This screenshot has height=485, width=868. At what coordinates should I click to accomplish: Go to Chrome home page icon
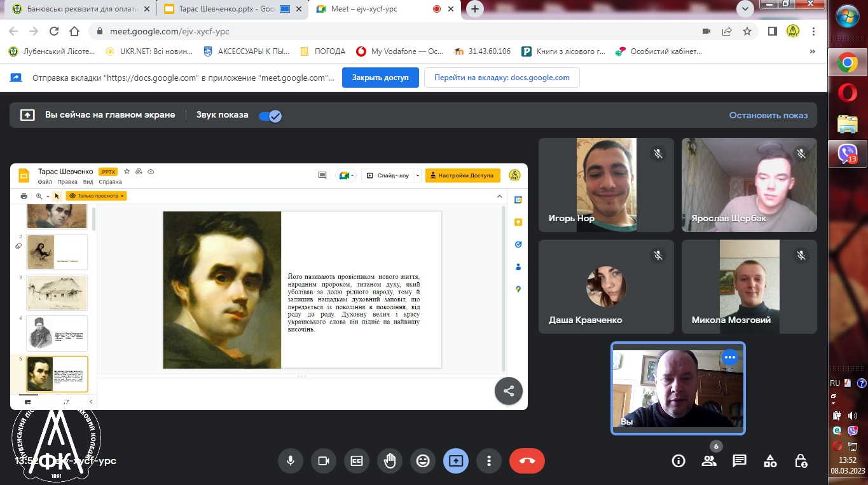[74, 31]
